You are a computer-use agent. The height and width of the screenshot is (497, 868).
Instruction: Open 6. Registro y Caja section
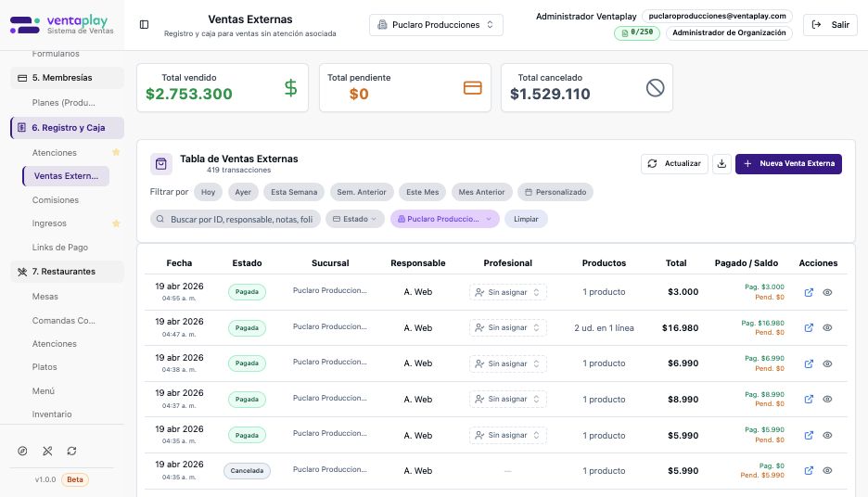(x=67, y=128)
